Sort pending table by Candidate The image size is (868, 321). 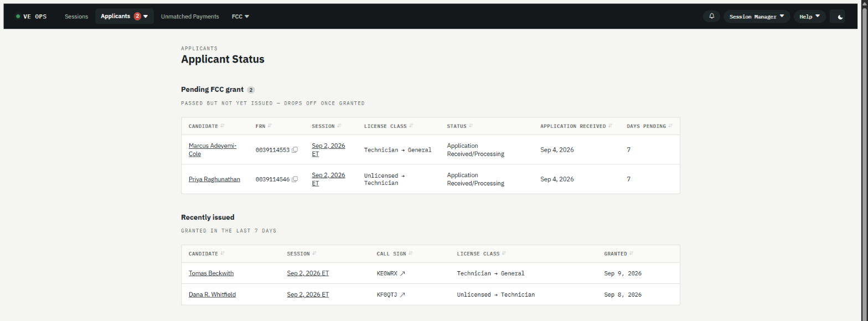pos(206,126)
